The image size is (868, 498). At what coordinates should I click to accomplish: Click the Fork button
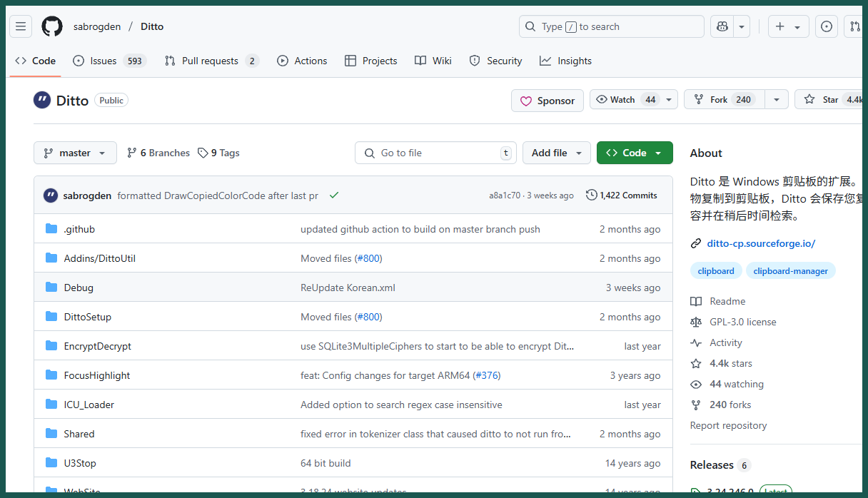click(725, 100)
